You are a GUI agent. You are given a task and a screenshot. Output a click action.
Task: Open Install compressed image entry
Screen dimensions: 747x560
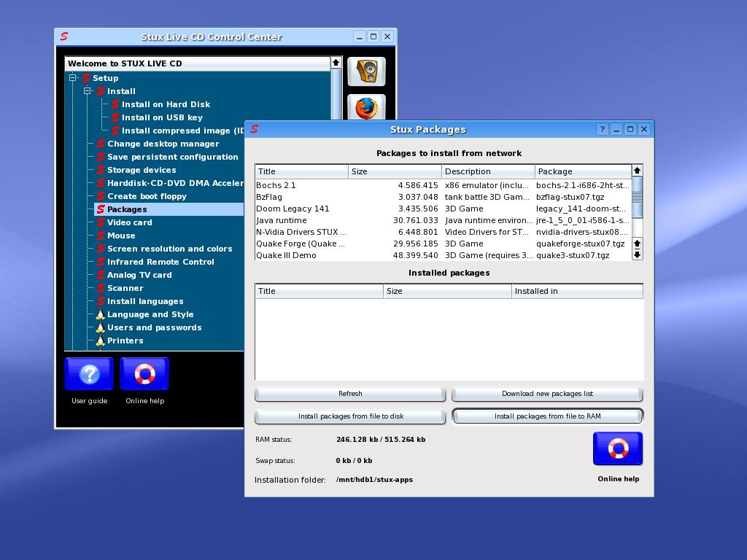(x=183, y=131)
